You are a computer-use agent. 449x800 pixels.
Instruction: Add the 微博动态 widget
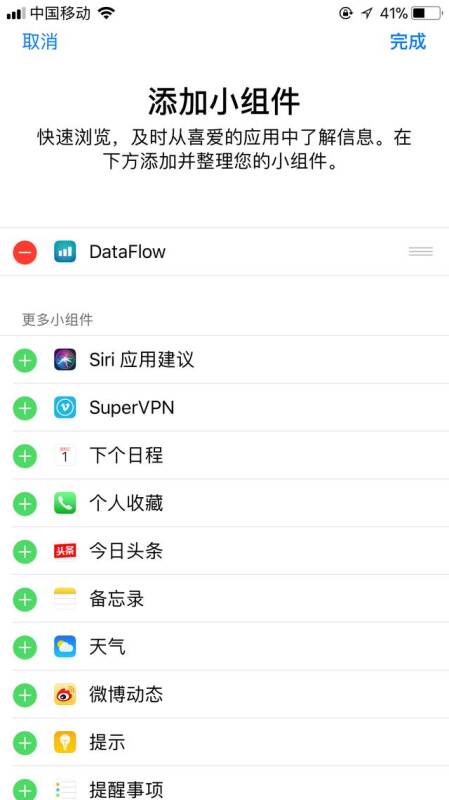pyautogui.click(x=25, y=695)
